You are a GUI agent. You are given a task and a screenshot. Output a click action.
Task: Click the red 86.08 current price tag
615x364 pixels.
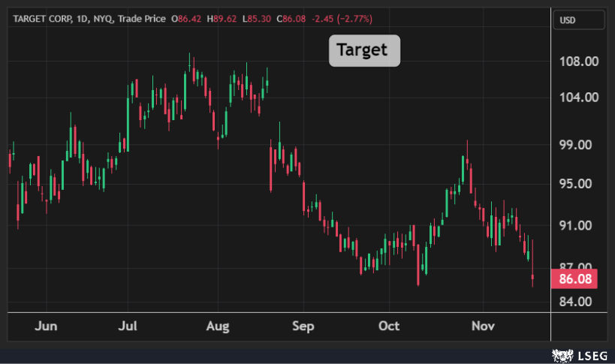pyautogui.click(x=574, y=279)
